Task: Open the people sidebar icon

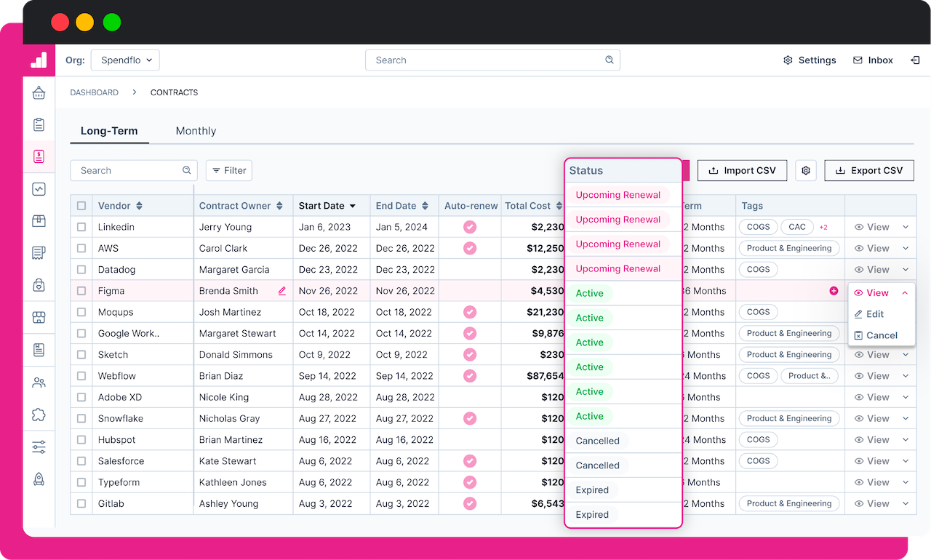Action: 39,383
